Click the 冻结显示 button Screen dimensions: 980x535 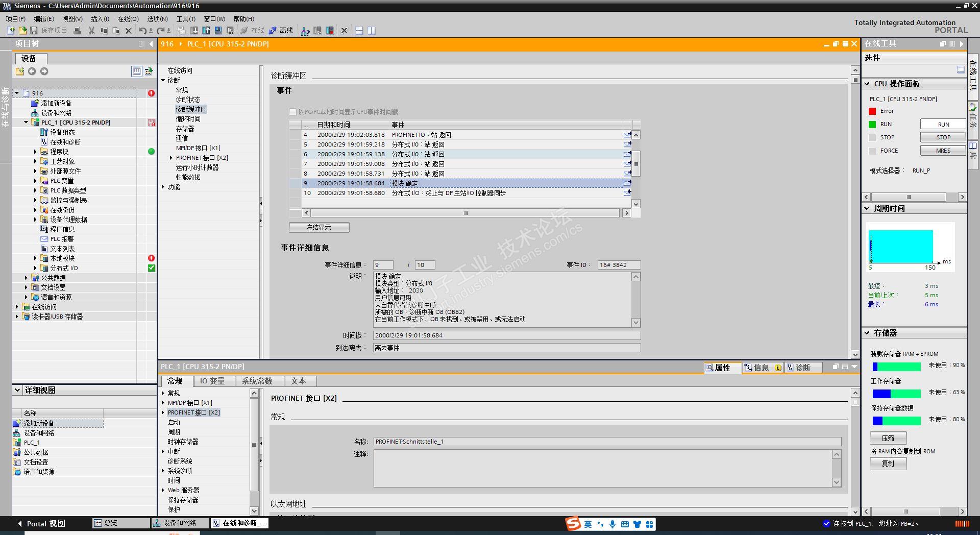click(319, 228)
